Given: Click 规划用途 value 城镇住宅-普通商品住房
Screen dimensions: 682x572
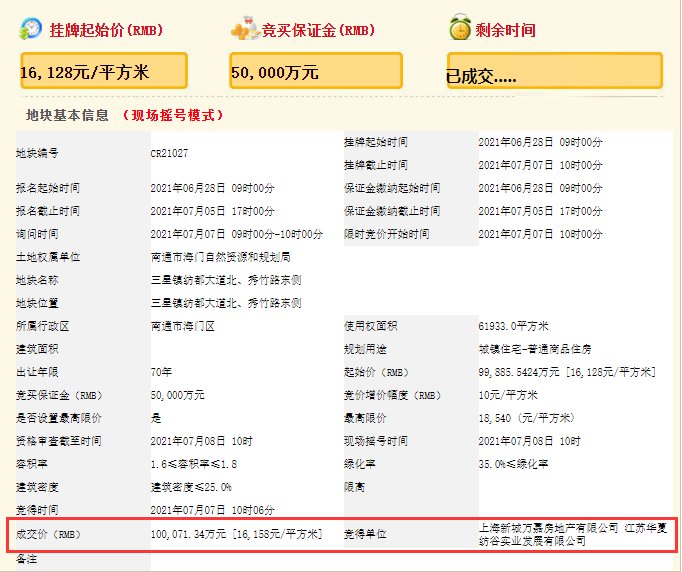Looking at the screenshot, I should [535, 349].
